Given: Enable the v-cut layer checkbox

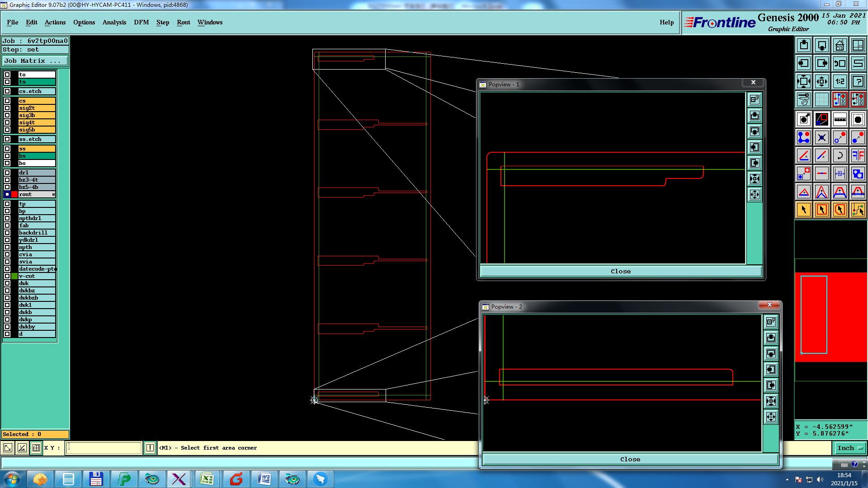Looking at the screenshot, I should [x=7, y=276].
